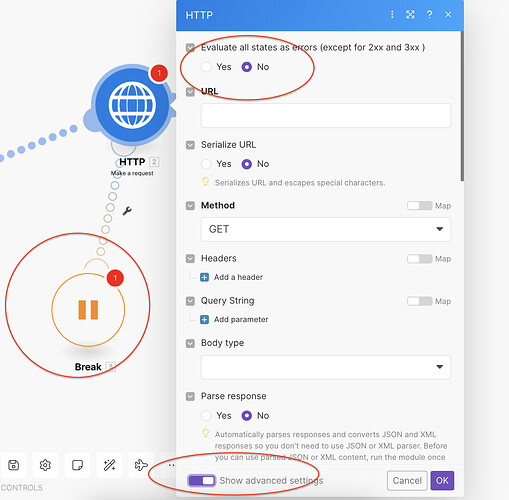Enable the Map toggle for Headers
509x500 pixels.
[x=419, y=259]
